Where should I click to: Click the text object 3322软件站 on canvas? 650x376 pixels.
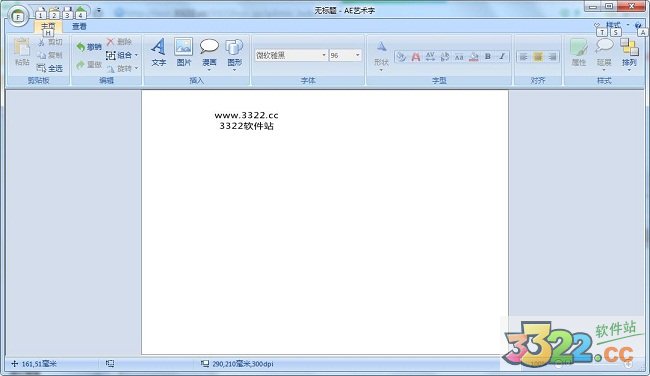coord(247,126)
